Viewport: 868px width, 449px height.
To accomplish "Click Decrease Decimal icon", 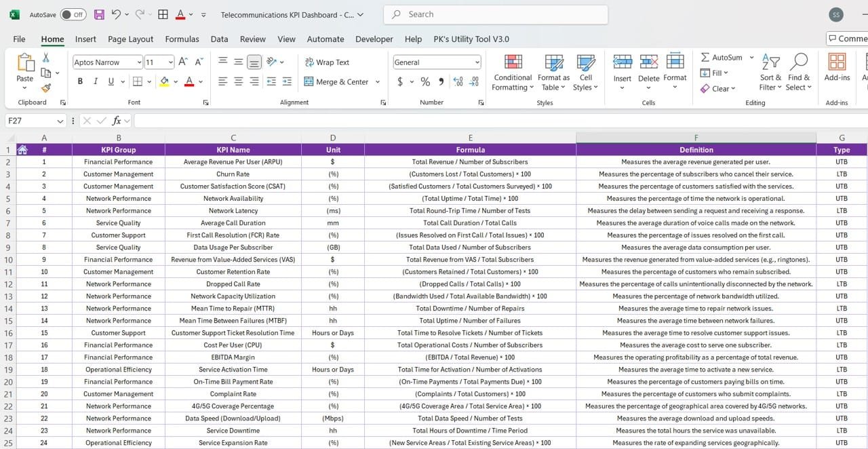I will (x=474, y=81).
